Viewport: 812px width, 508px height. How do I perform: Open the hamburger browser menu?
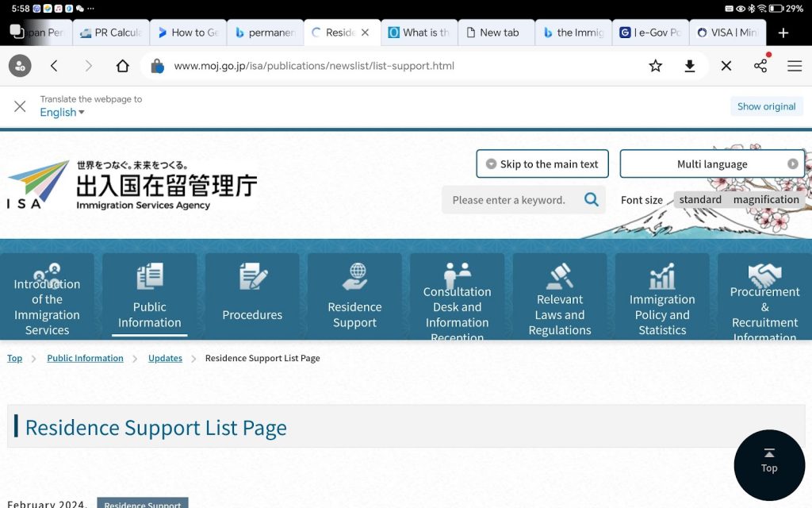point(794,66)
